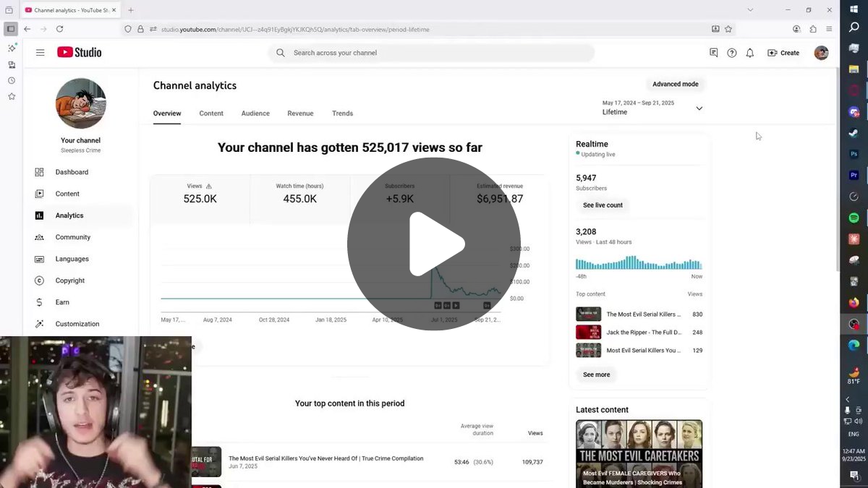Click the Create button
868x488 pixels.
[783, 53]
